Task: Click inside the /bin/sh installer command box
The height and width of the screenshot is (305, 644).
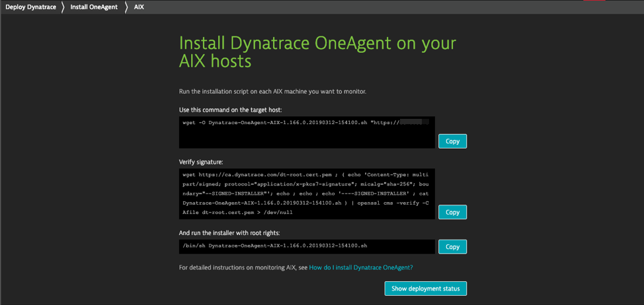Action: click(x=307, y=247)
